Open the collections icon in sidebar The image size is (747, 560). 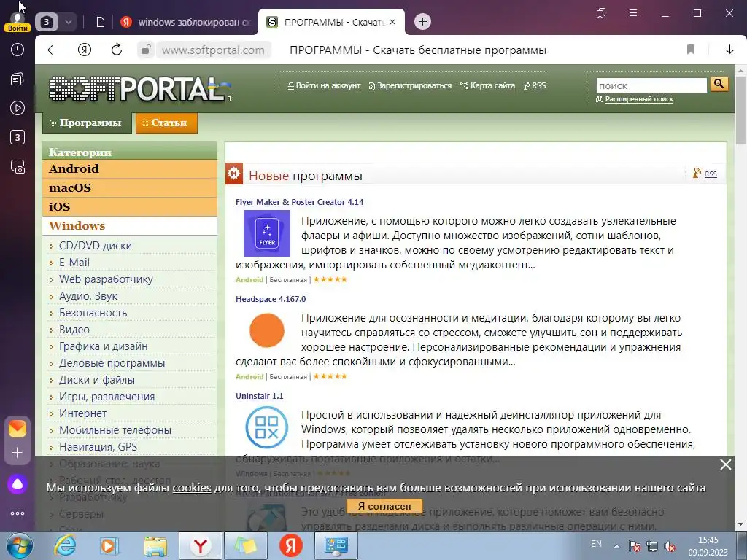click(18, 79)
